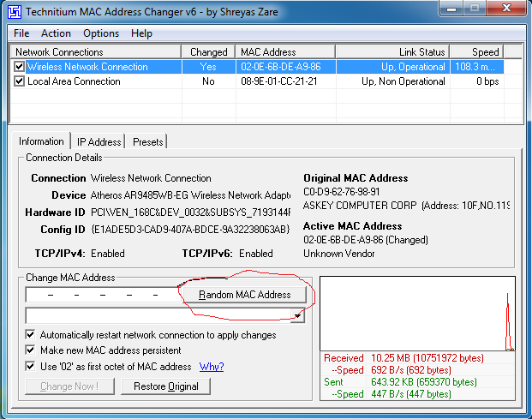Click received speed 692 B/s value

(x=411, y=370)
